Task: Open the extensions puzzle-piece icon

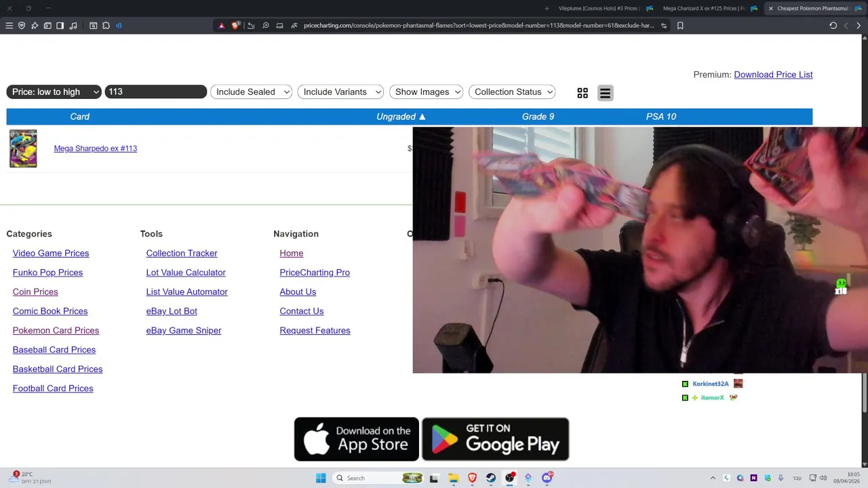Action: coord(106,26)
